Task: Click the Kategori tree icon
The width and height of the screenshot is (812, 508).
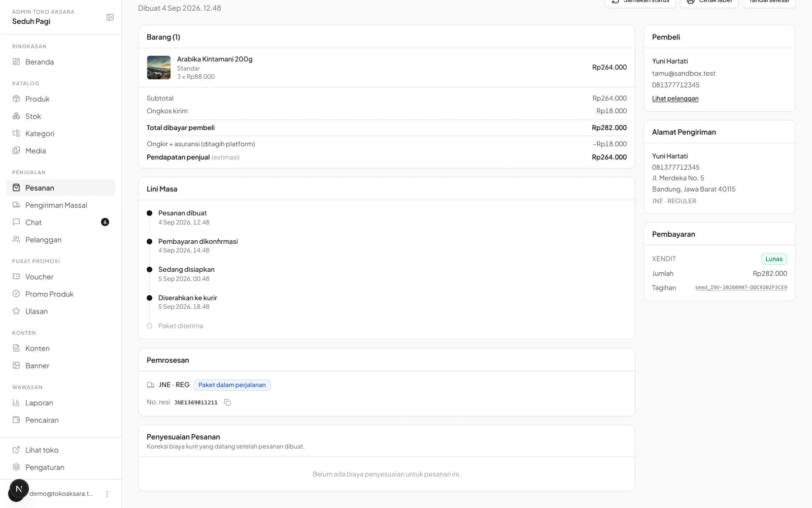Action: click(x=16, y=134)
